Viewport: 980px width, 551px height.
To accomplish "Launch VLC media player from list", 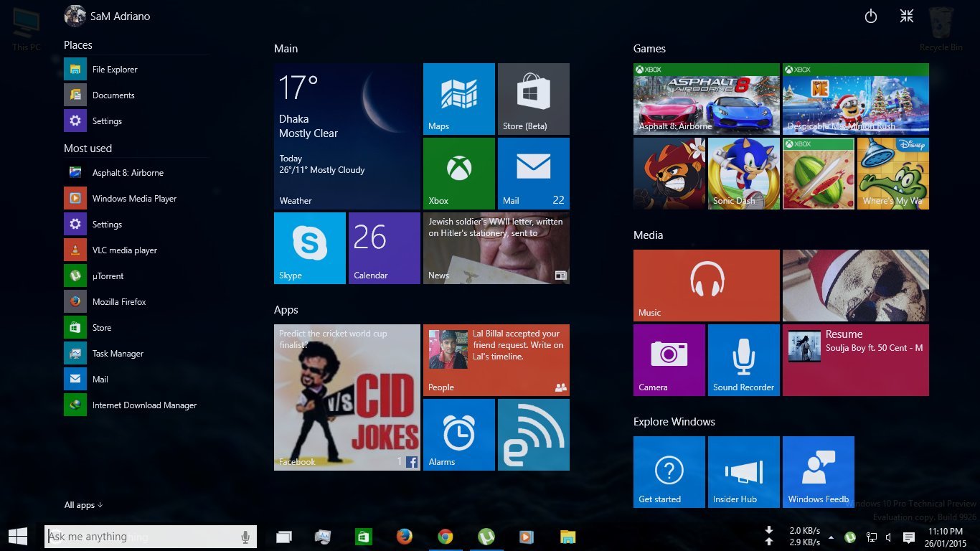I will [136, 250].
